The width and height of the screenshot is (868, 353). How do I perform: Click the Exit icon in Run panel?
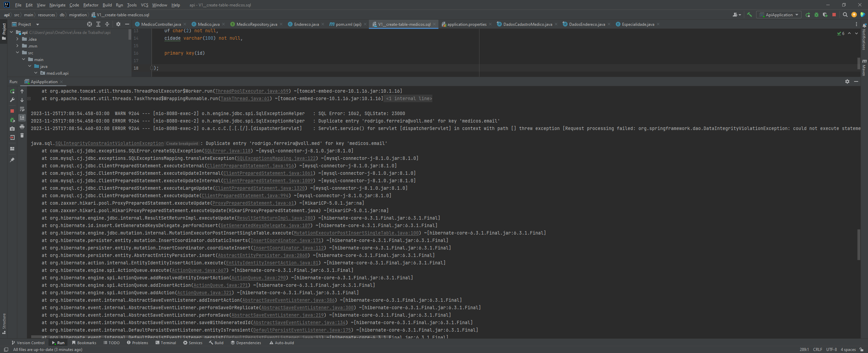12,137
